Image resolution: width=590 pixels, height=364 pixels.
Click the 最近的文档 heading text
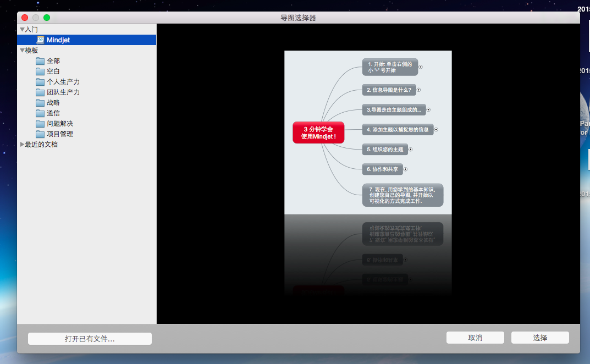(41, 145)
